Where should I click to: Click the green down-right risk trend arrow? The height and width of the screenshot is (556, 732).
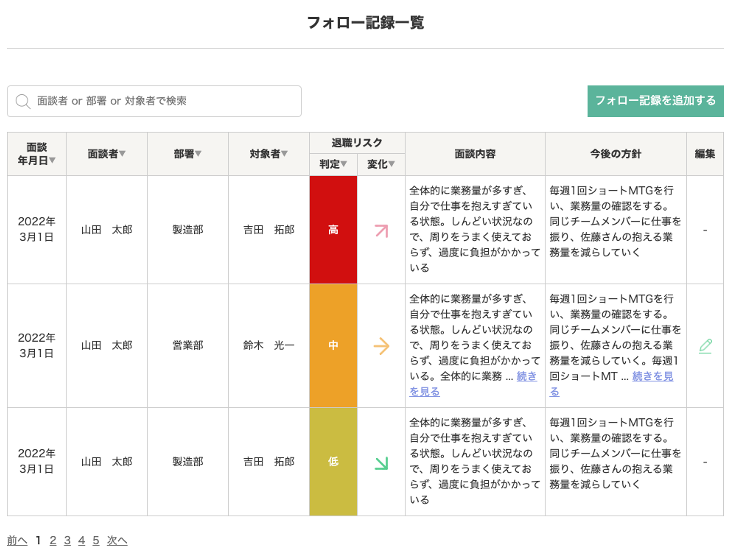381,463
